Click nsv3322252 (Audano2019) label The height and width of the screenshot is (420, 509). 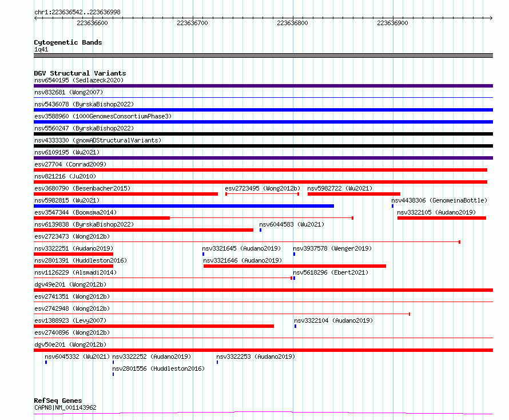click(x=152, y=356)
